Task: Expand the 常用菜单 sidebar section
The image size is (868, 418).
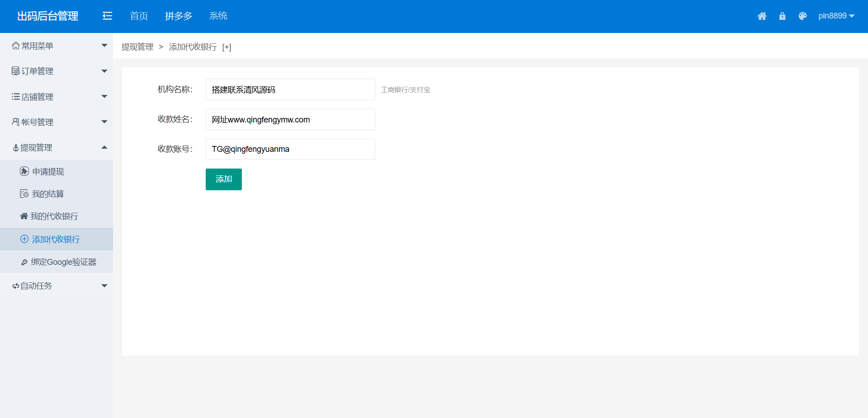Action: [x=104, y=46]
